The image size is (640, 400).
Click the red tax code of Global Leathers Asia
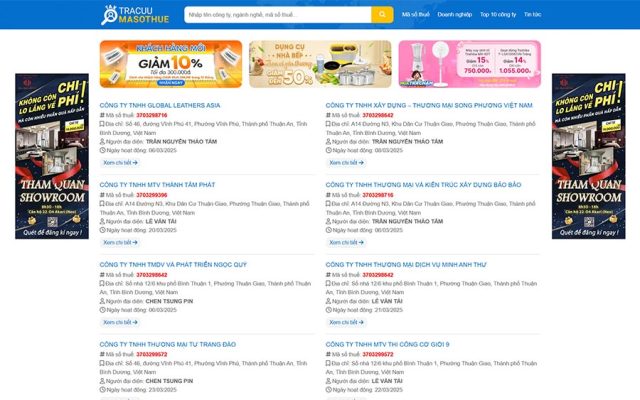pyautogui.click(x=151, y=115)
